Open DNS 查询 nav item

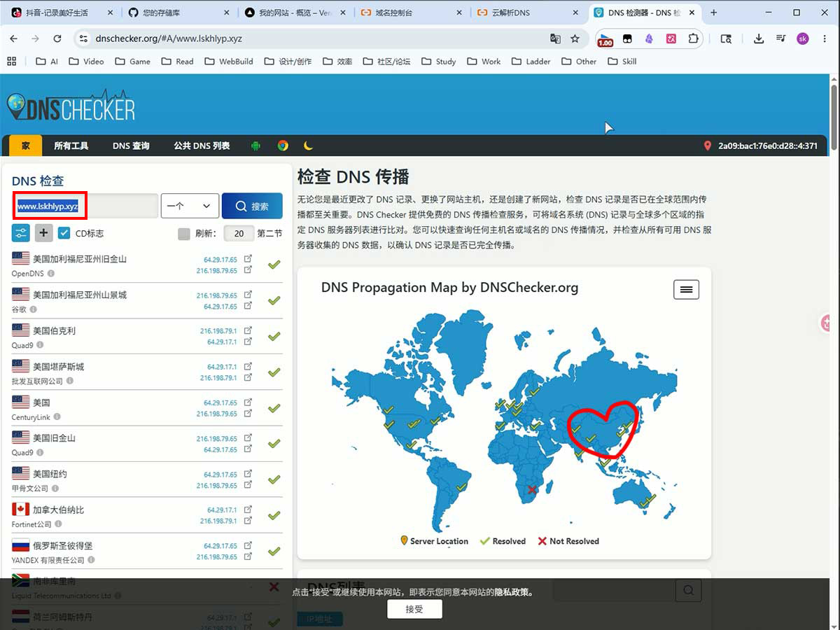coord(131,146)
